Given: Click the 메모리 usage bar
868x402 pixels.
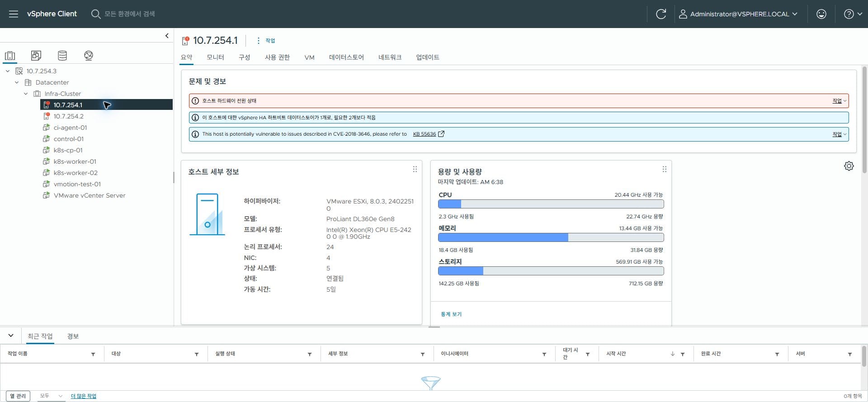Looking at the screenshot, I should tap(551, 237).
